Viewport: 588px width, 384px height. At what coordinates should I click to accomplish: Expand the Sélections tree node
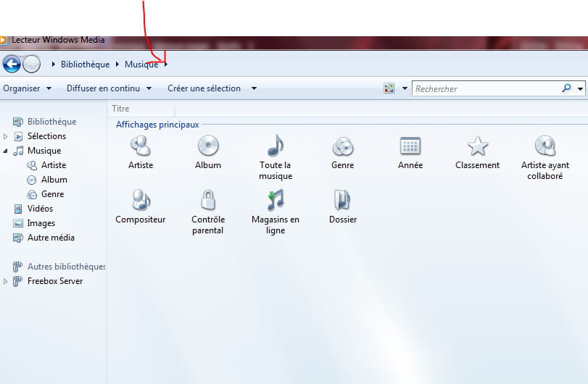(x=5, y=136)
